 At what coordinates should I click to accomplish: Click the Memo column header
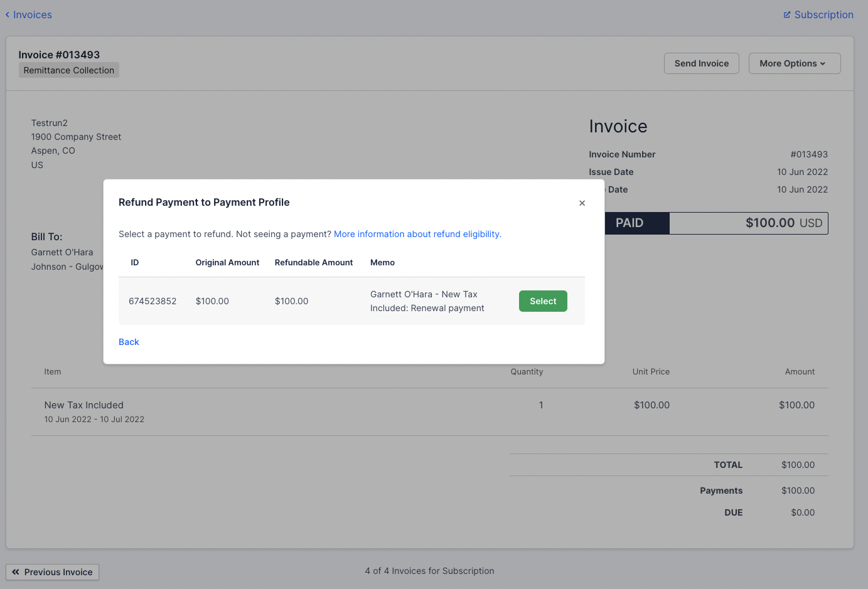[382, 262]
